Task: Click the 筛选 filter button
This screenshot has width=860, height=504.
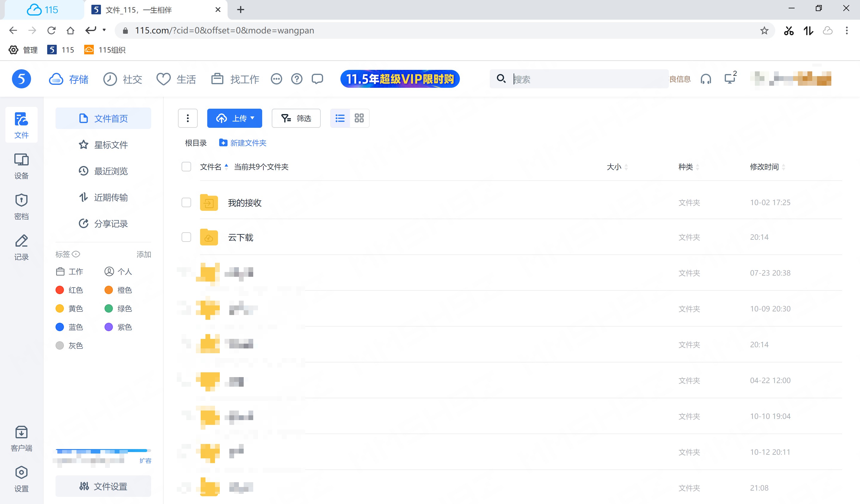Action: 296,118
